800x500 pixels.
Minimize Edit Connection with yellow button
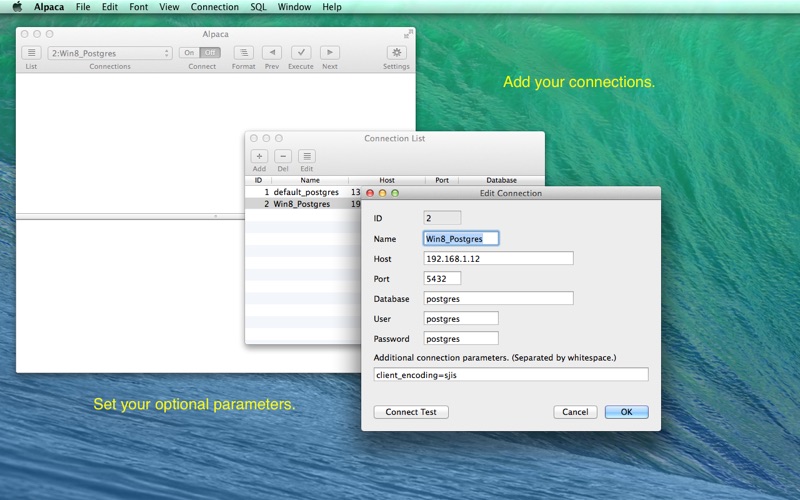[x=382, y=193]
